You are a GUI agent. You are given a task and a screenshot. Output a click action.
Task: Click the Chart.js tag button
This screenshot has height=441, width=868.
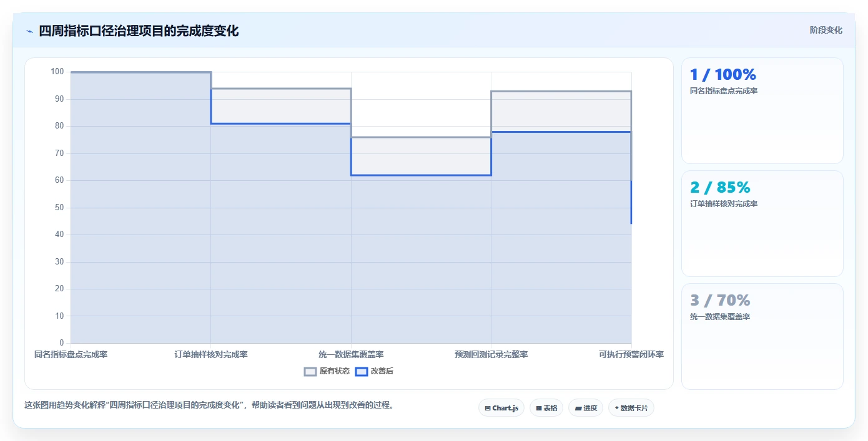501,408
